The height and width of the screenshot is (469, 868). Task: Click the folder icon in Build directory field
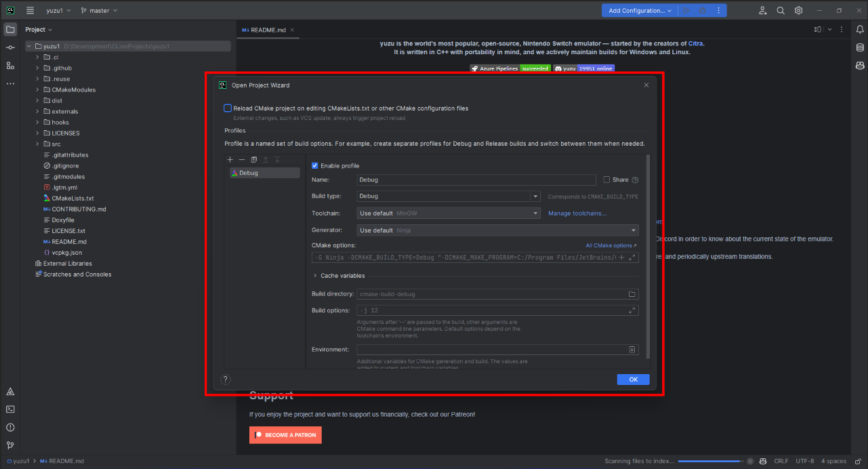[632, 294]
